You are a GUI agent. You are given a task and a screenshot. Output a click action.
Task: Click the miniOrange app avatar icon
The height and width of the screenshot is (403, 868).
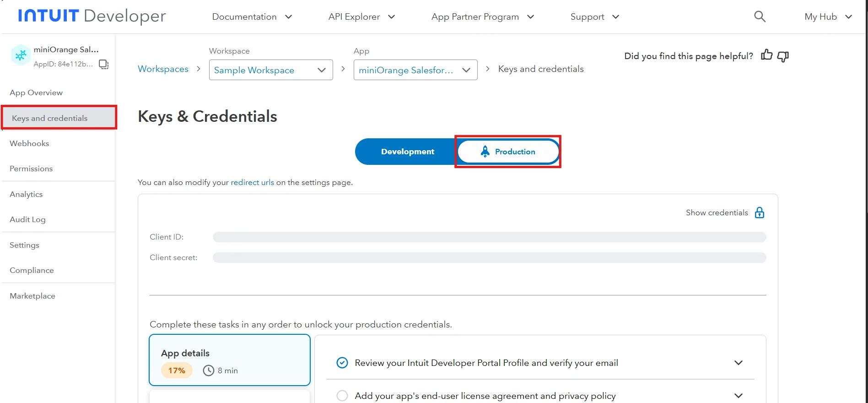pyautogui.click(x=21, y=55)
